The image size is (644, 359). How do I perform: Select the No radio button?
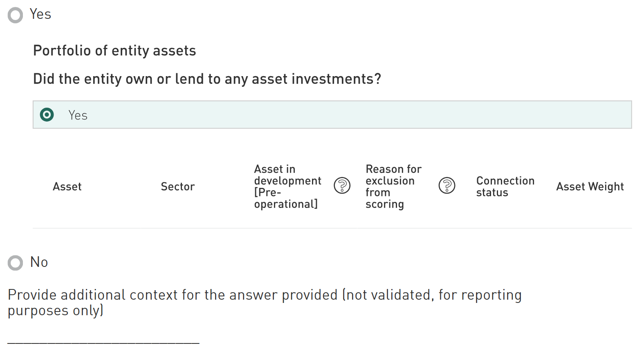coord(16,263)
